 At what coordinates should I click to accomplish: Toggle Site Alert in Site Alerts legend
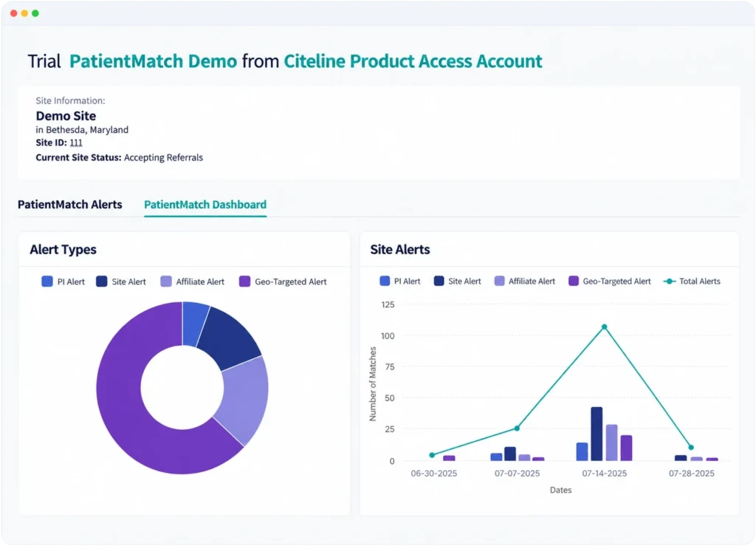pyautogui.click(x=458, y=281)
